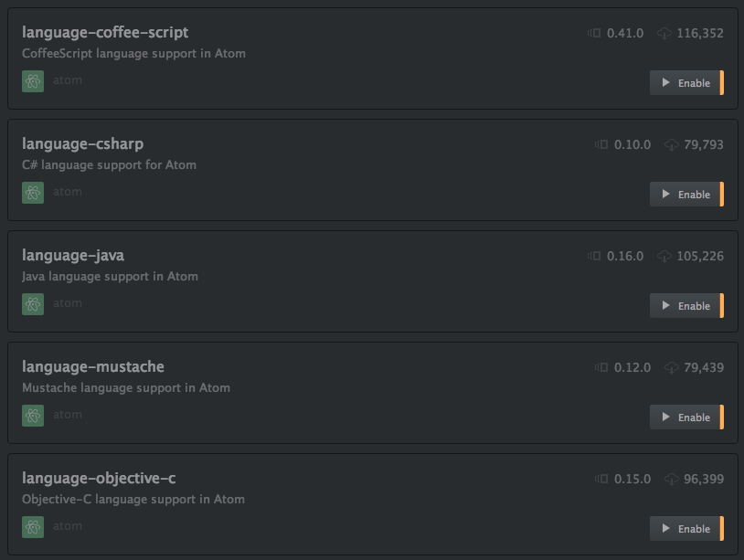Click the atom avatar icon for language-csharp
This screenshot has height=560, width=744.
(x=33, y=193)
